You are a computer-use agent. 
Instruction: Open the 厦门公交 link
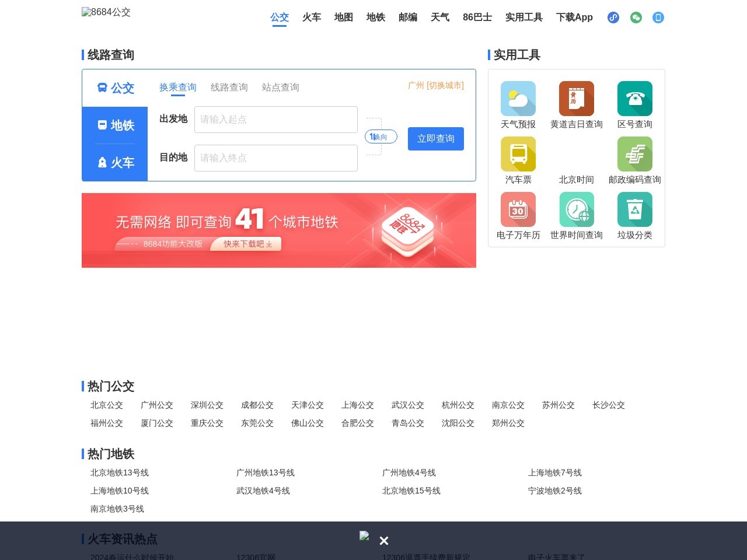[157, 423]
